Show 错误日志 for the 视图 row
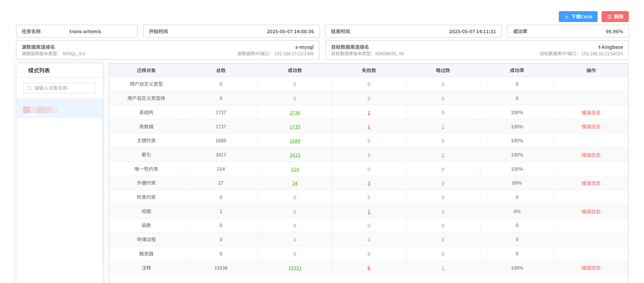 point(590,212)
